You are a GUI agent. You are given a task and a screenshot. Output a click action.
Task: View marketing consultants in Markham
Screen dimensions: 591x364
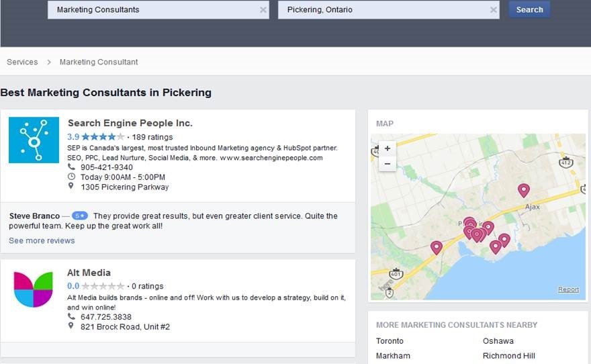393,356
